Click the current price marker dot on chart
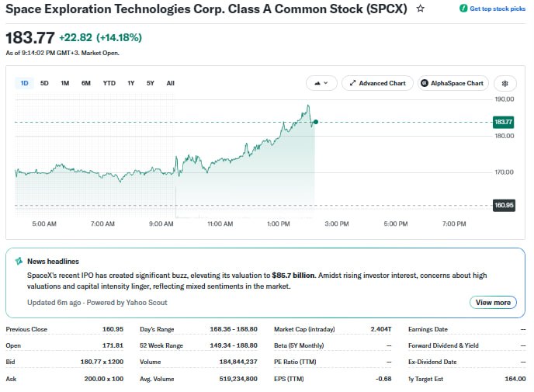The height and width of the screenshot is (392, 534). coord(316,122)
